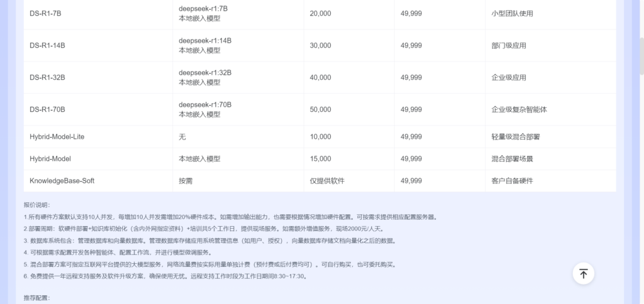The width and height of the screenshot is (644, 304).
Task: Click note 6 about 远程支持服务
Action: [x=165, y=276]
